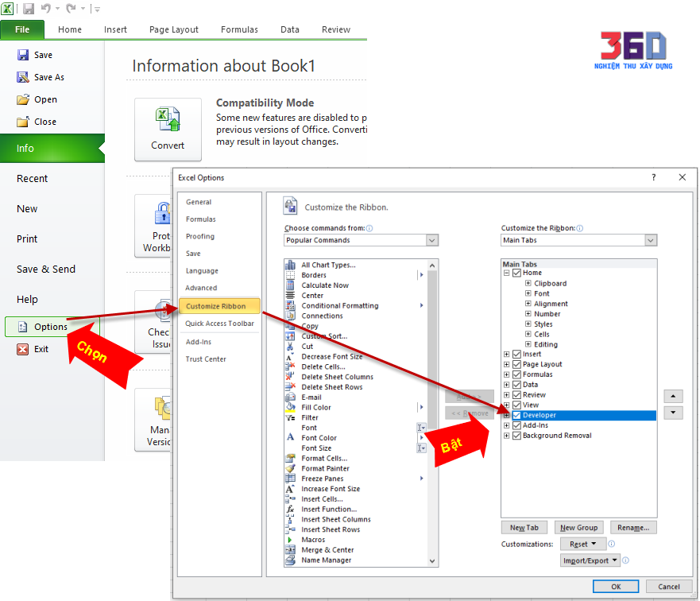The image size is (700, 601).
Task: Click the Save icon in the quick access toolbar
Action: click(29, 9)
